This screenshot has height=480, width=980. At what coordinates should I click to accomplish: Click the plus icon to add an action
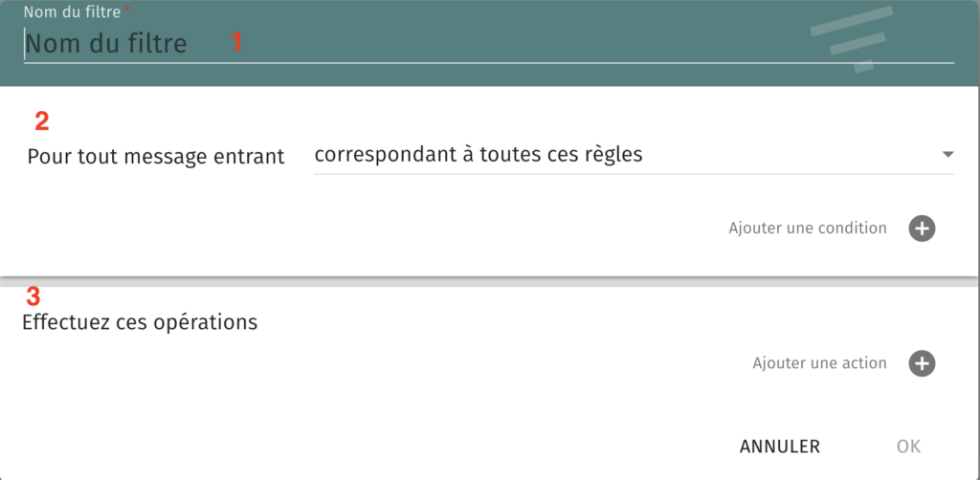[922, 363]
